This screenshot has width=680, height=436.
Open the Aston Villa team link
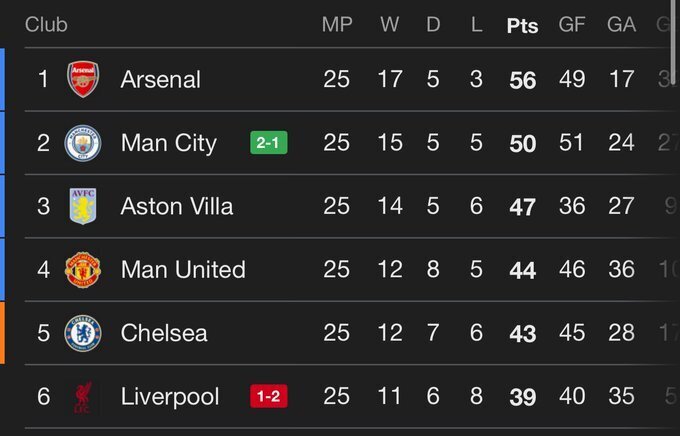pos(177,206)
